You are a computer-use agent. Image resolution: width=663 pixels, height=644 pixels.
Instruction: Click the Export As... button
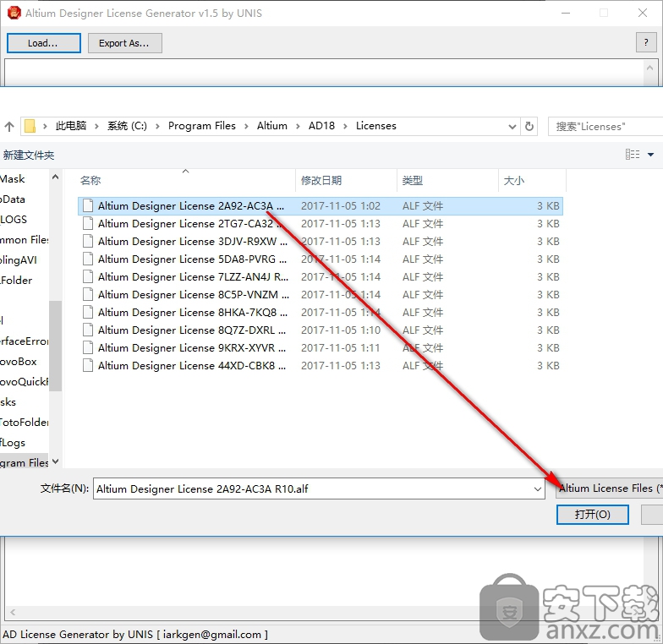point(125,43)
